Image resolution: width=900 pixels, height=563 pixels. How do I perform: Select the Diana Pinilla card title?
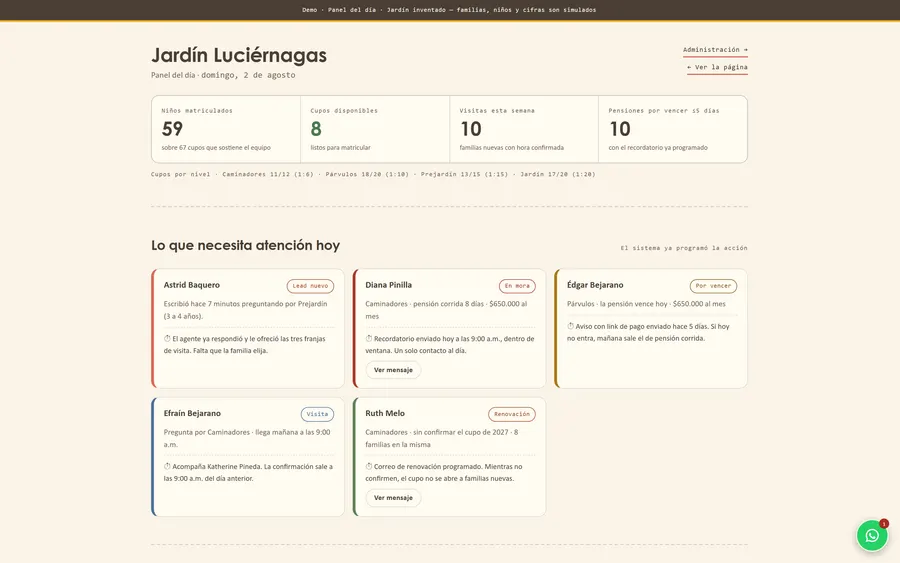click(389, 285)
